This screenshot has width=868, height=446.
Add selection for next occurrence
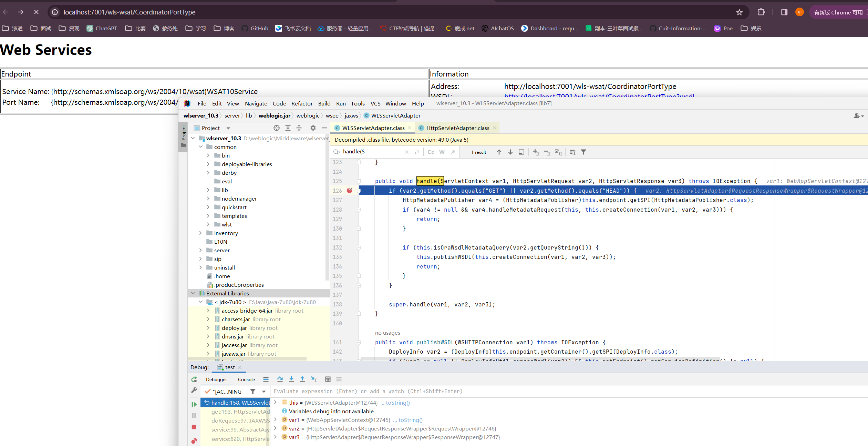(x=536, y=152)
